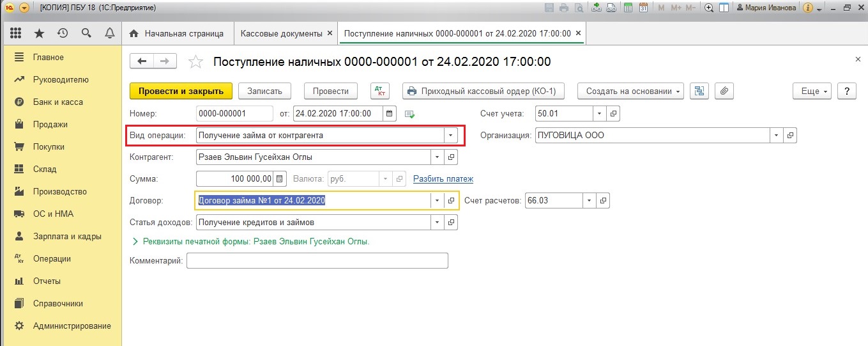Viewport: 868px width, 346px height.
Task: Click the info icon in title bar
Action: pos(807,8)
